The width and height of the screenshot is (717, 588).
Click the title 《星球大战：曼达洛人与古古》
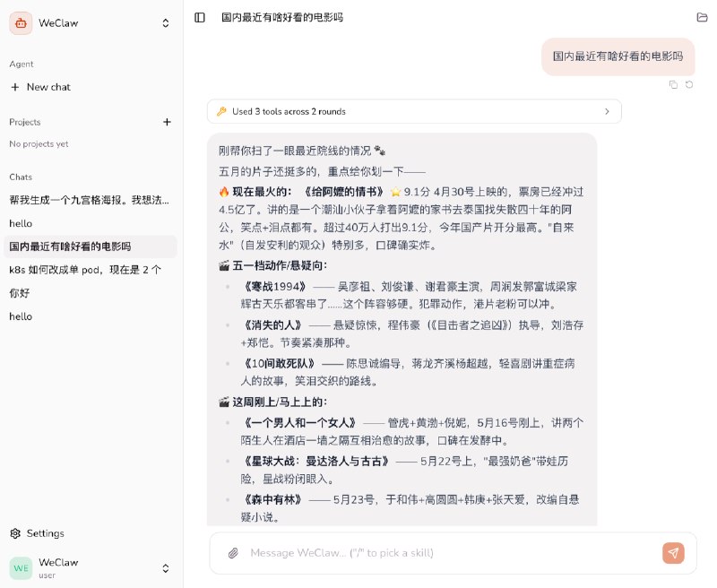tap(316, 462)
